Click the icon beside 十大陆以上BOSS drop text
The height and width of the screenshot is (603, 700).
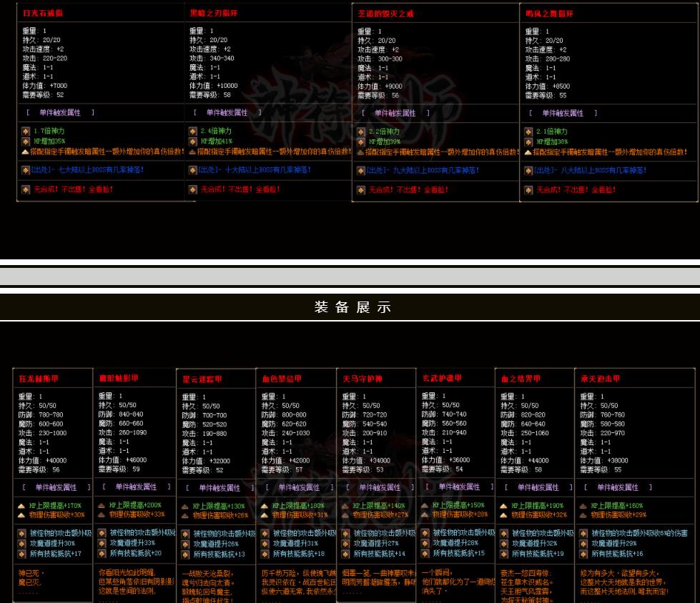point(193,170)
